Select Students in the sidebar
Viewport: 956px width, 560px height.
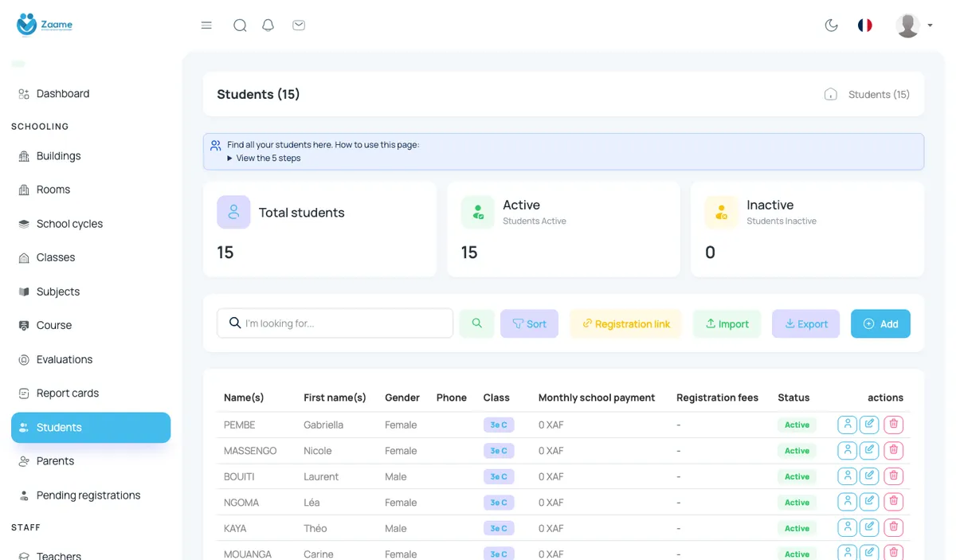[91, 427]
